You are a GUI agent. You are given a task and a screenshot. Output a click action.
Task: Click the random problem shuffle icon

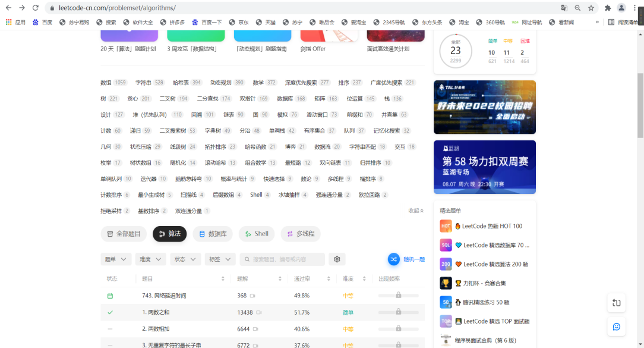[393, 259]
